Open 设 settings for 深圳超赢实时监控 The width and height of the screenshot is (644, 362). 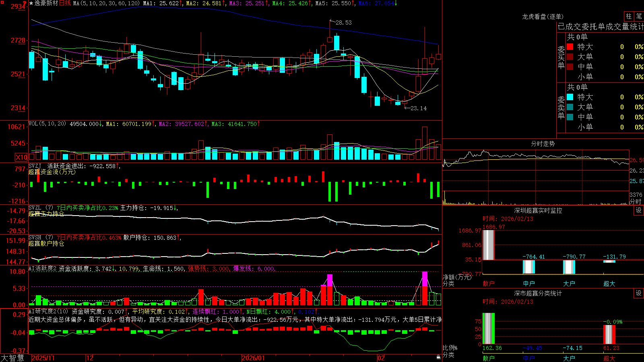[639, 210]
